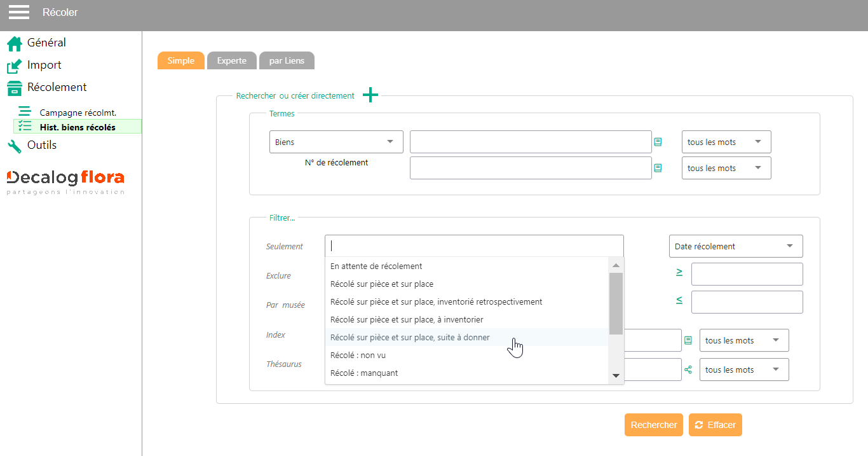Image resolution: width=868 pixels, height=456 pixels.
Task: Open the hamburger menu icon
Action: click(19, 12)
